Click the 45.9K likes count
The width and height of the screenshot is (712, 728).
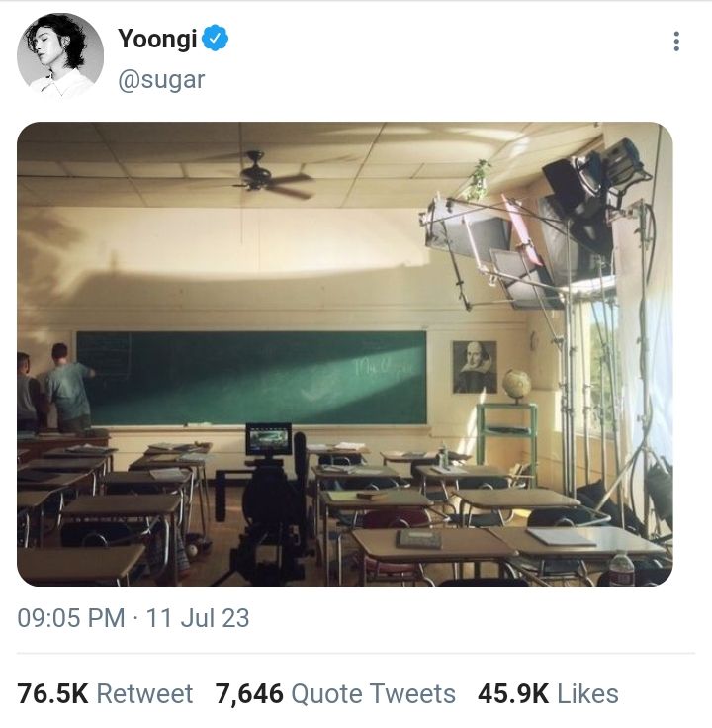(512, 693)
